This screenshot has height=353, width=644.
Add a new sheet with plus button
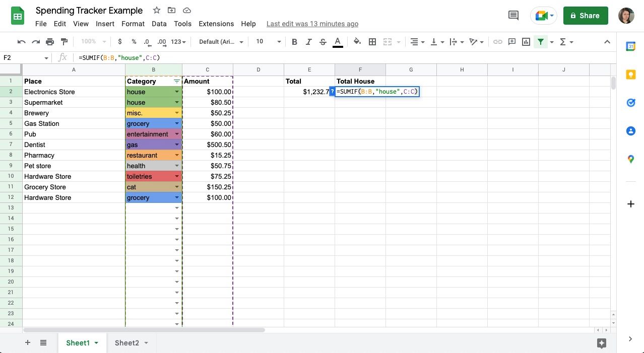click(28, 342)
